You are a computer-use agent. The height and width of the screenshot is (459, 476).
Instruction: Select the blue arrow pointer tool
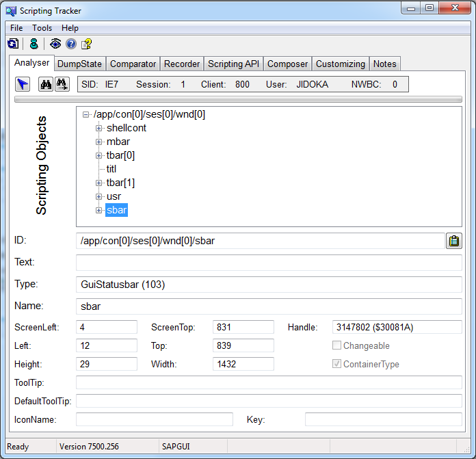click(23, 84)
